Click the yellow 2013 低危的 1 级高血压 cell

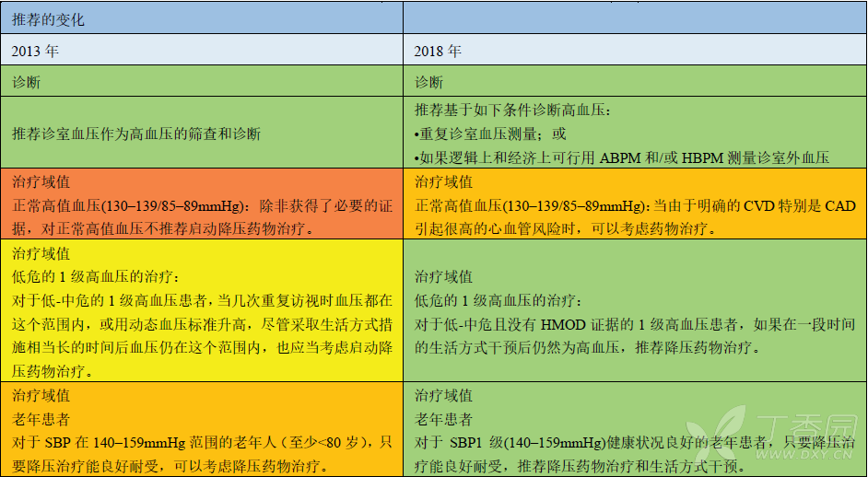coord(202,310)
